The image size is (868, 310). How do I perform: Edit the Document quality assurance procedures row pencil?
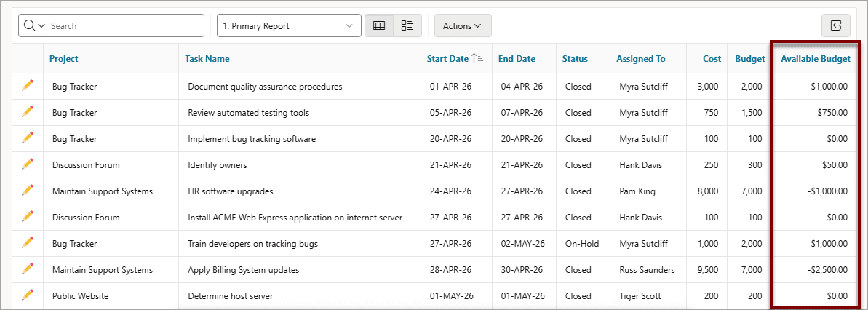[28, 86]
